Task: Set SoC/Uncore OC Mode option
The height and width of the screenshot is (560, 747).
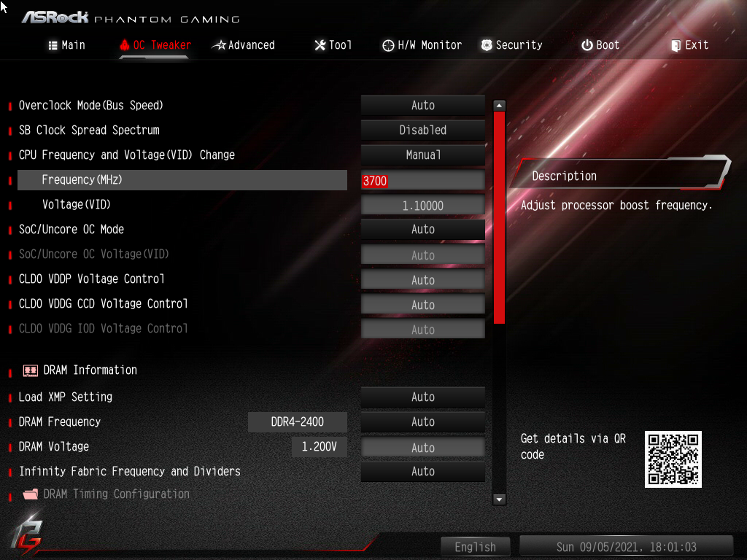Action: (422, 229)
